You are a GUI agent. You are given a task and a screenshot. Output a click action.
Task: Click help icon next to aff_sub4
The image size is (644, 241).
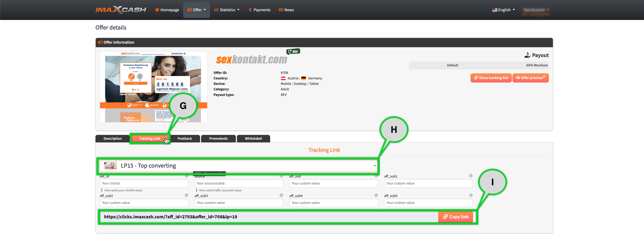(x=376, y=195)
